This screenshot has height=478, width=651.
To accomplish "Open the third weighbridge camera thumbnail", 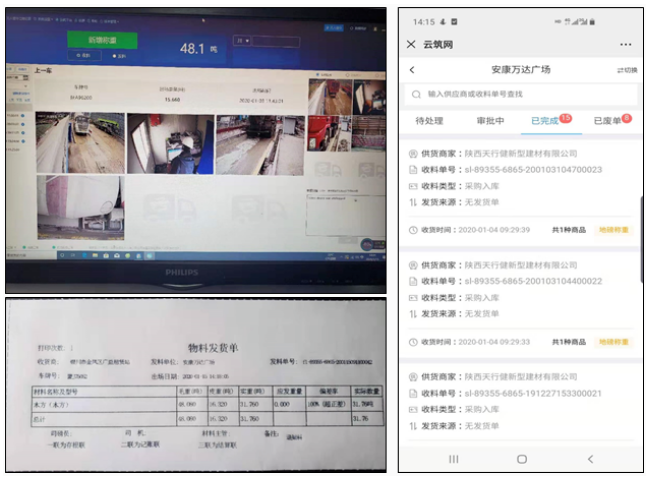I will (260, 145).
